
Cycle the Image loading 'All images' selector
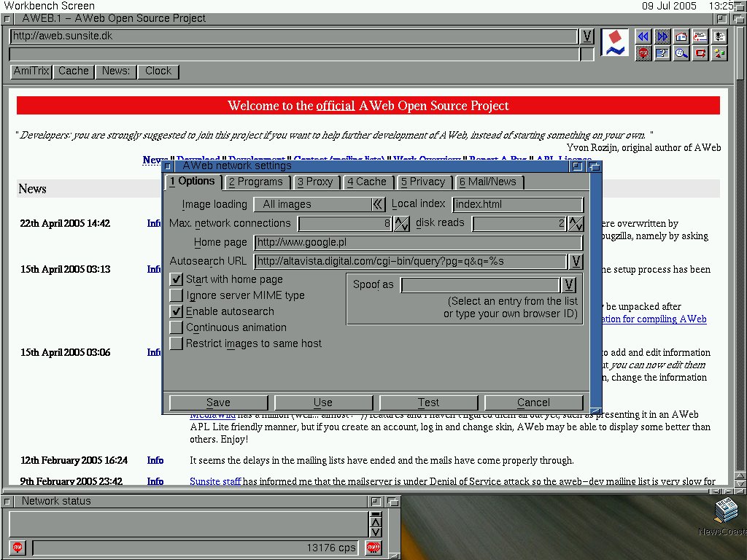tap(320, 204)
